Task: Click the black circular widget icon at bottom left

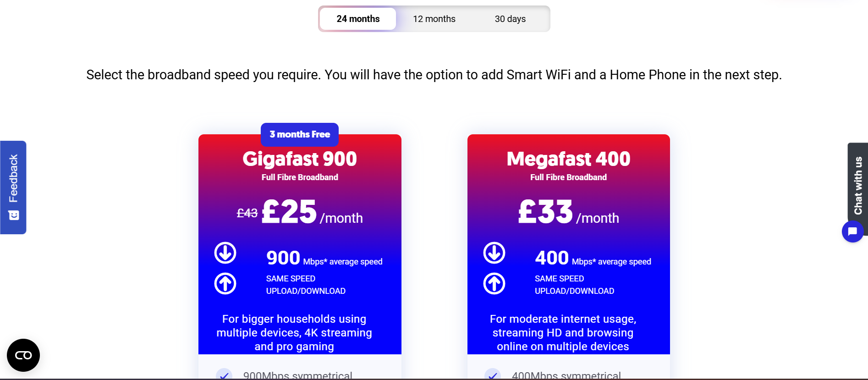Action: click(x=23, y=355)
